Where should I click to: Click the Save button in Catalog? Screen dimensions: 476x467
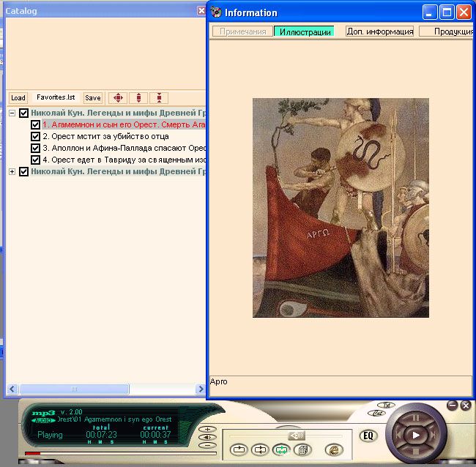(x=92, y=98)
